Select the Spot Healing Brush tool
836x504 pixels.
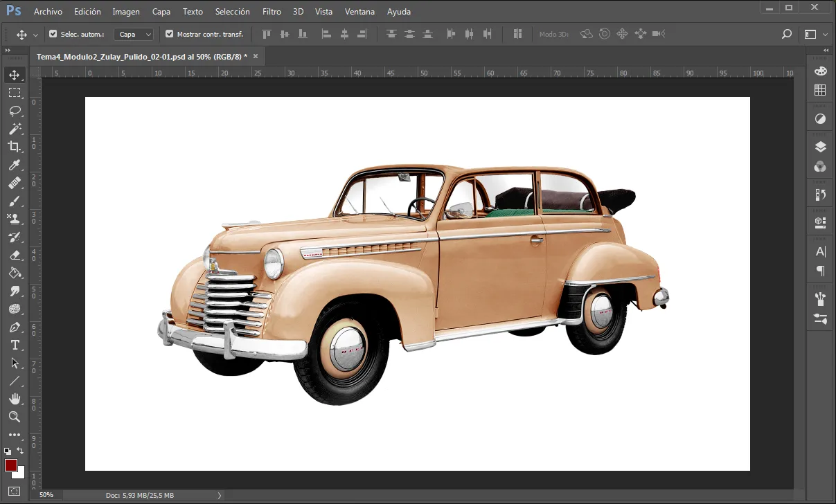point(15,183)
